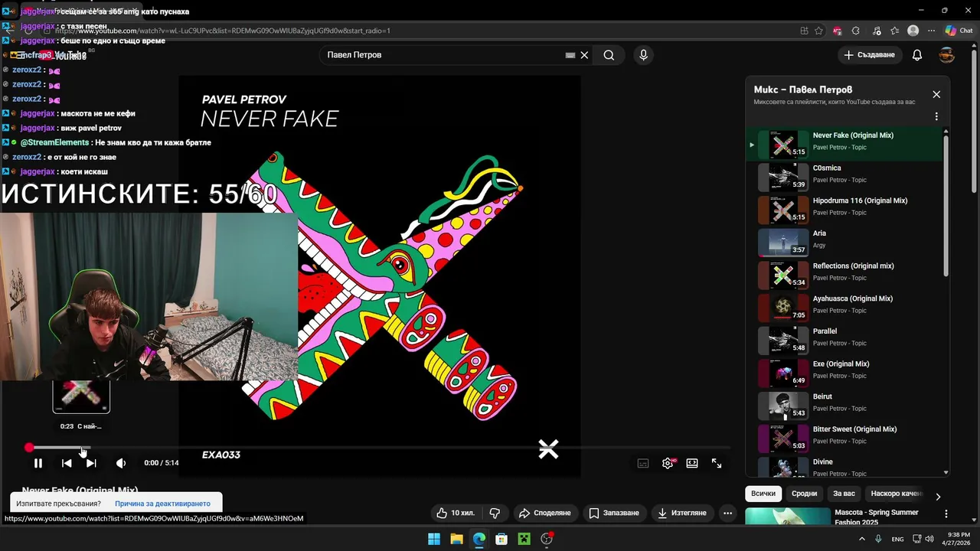Open the player settings gear
980x551 pixels.
click(668, 463)
